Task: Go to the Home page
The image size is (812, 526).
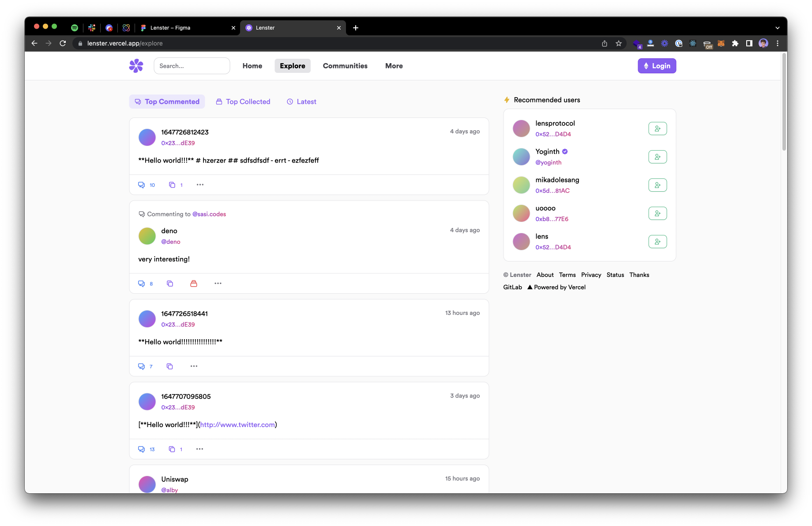Action: [x=252, y=66]
